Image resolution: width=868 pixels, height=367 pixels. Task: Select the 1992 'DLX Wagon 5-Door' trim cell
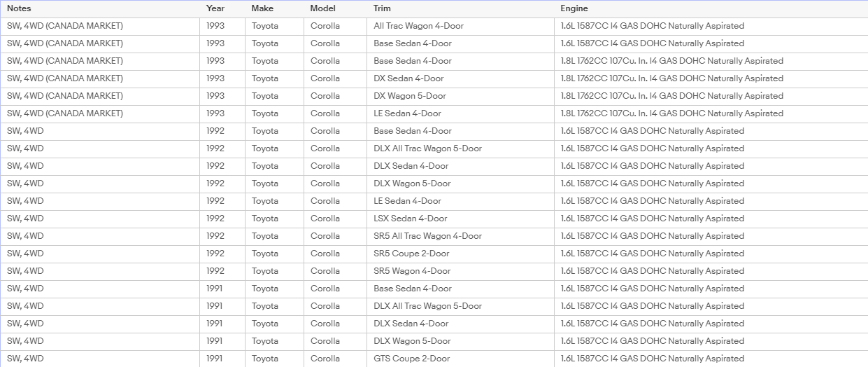tap(460, 183)
